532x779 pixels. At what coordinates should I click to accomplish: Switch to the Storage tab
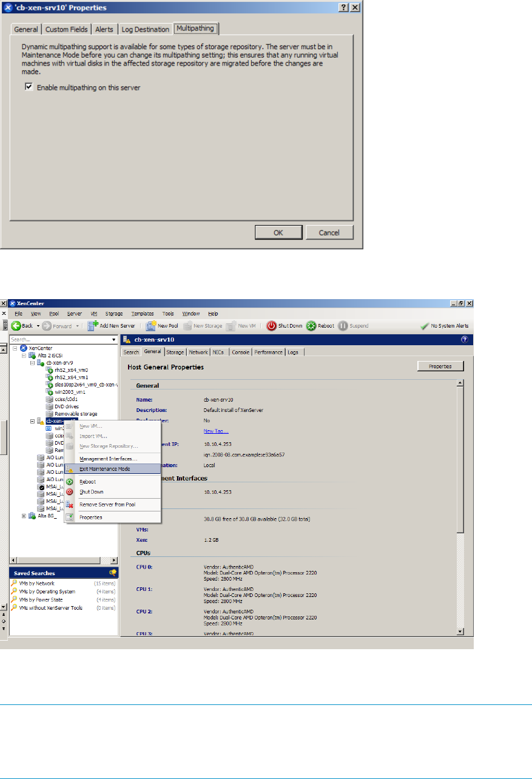click(175, 352)
